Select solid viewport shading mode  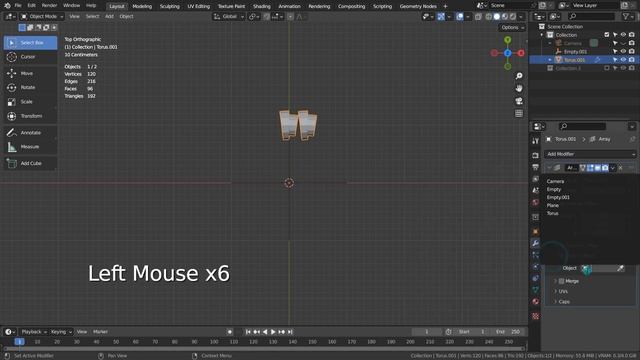pos(497,17)
